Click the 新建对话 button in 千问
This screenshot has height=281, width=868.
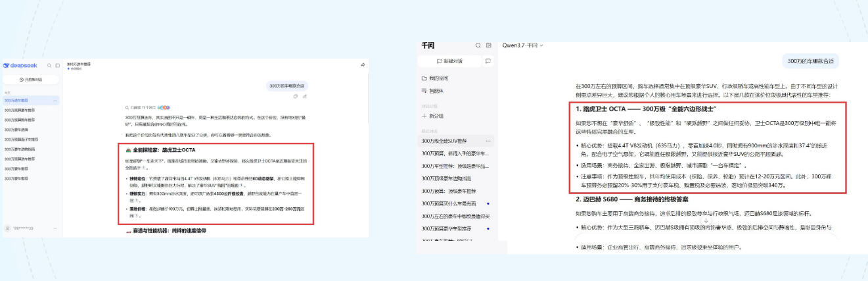pos(449,61)
